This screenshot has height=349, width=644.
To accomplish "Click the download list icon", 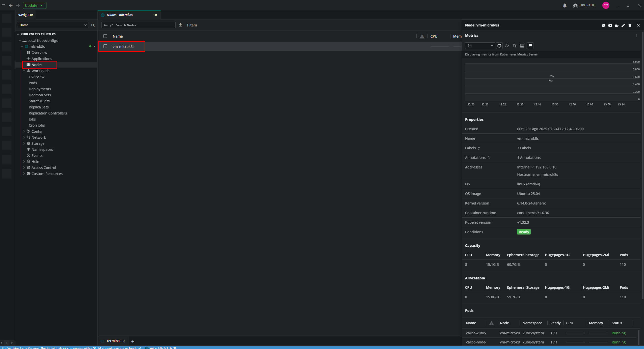I will pos(180,25).
